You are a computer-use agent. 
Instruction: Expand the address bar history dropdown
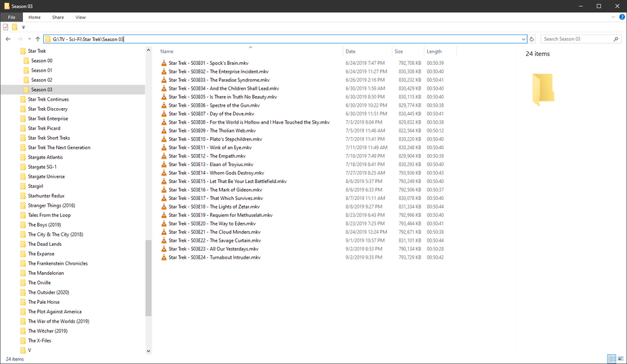tap(524, 39)
